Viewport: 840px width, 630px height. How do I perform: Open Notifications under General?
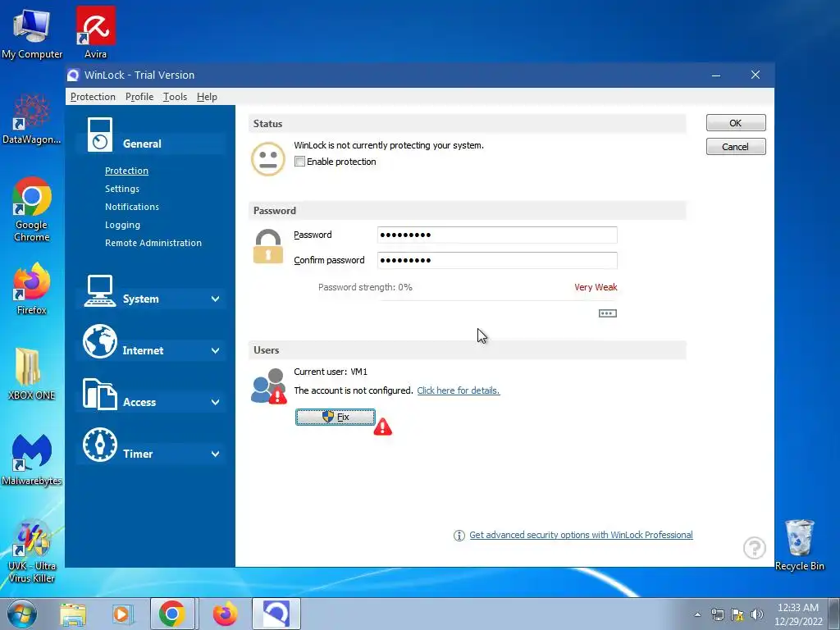point(132,206)
